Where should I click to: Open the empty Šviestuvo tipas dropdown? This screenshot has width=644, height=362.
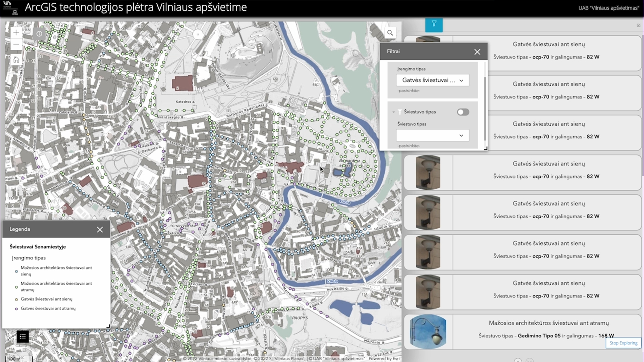(x=432, y=135)
